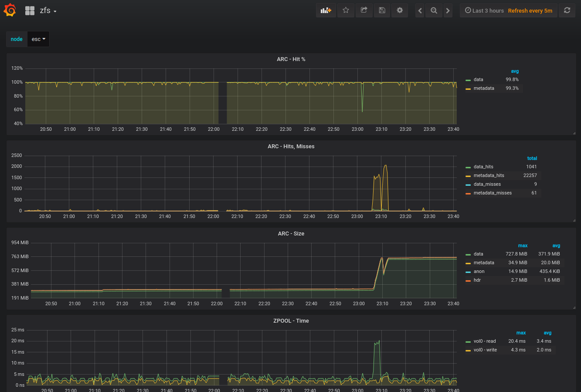Shift time range forward arrow
The image size is (581, 392).
[x=448, y=11]
